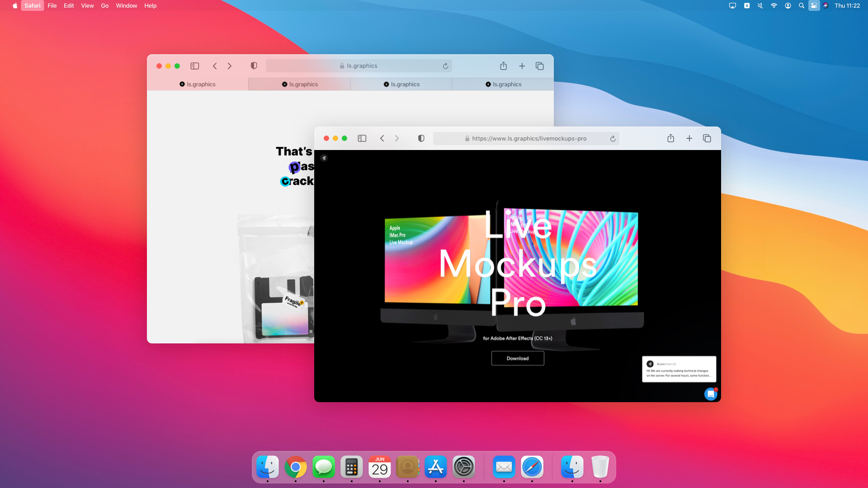The image size is (868, 488).
Task: Open the Share menu in the front Safari window
Action: pyautogui.click(x=671, y=138)
